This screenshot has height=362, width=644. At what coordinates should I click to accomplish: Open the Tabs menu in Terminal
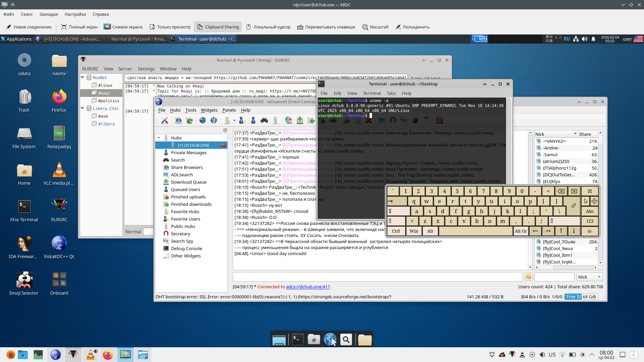coord(391,93)
